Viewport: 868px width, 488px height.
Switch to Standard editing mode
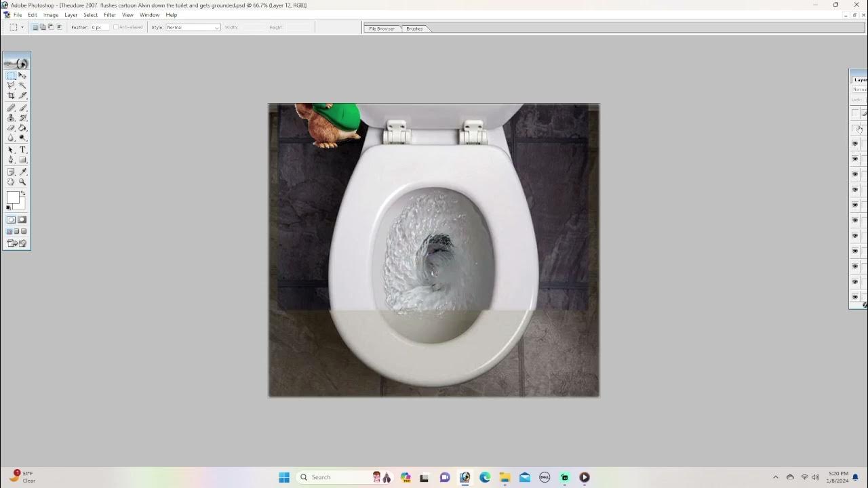point(11,220)
